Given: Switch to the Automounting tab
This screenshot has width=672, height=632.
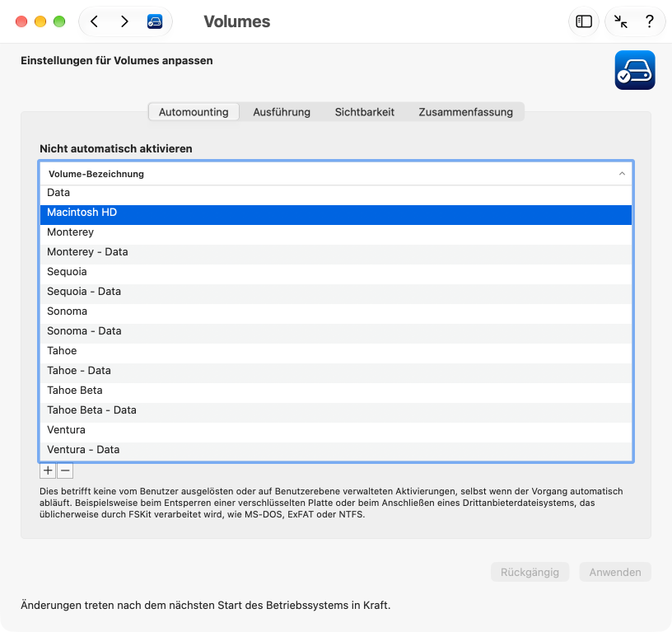Looking at the screenshot, I should point(194,112).
